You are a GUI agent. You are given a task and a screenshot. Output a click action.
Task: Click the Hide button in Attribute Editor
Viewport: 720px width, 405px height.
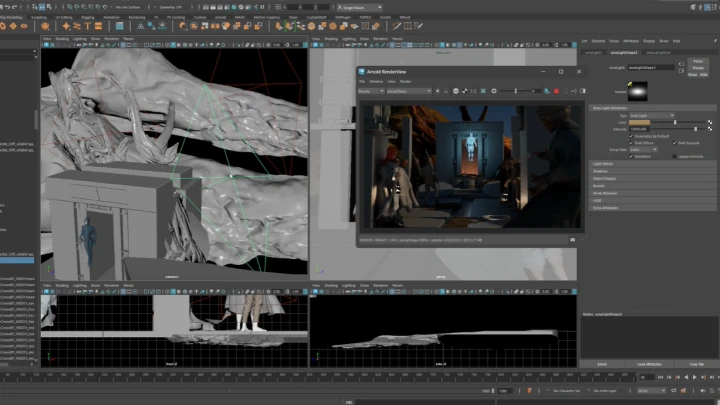pyautogui.click(x=704, y=74)
